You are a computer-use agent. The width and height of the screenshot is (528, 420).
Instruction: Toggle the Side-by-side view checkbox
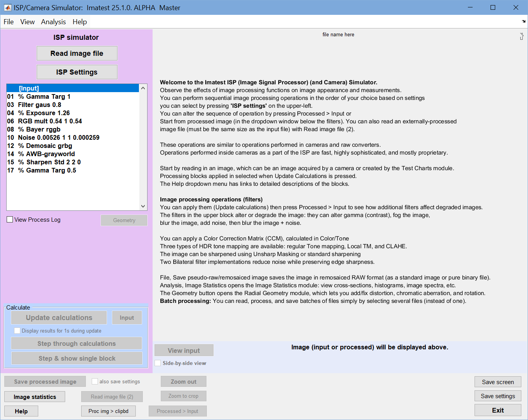(x=158, y=363)
